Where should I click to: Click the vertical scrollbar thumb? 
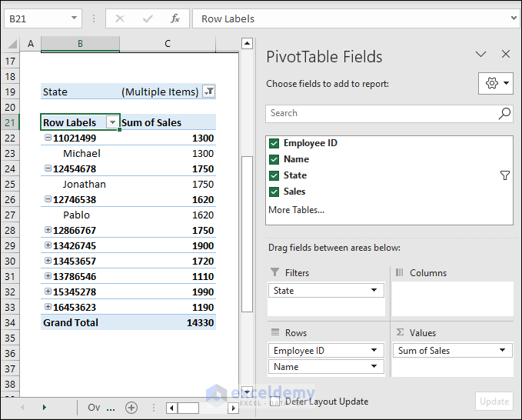(247, 234)
